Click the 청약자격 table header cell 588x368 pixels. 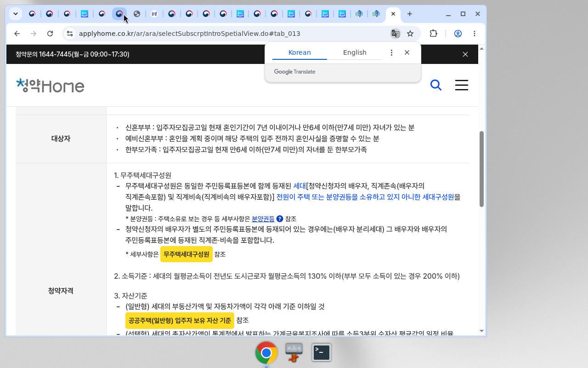pos(61,291)
